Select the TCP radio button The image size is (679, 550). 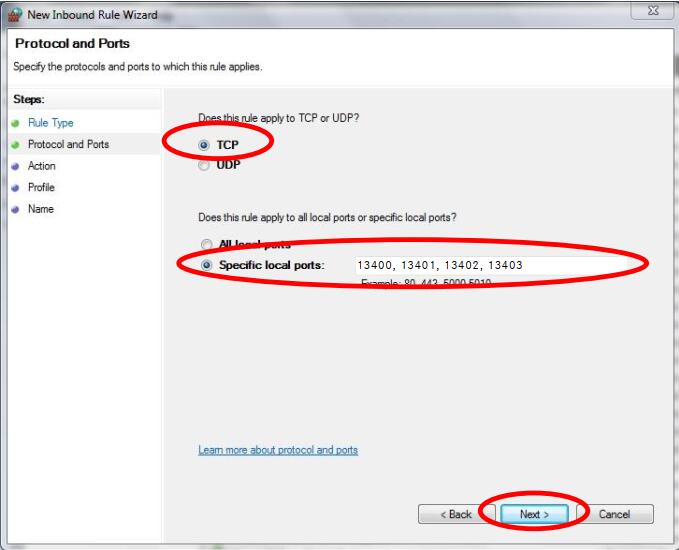tap(205, 145)
